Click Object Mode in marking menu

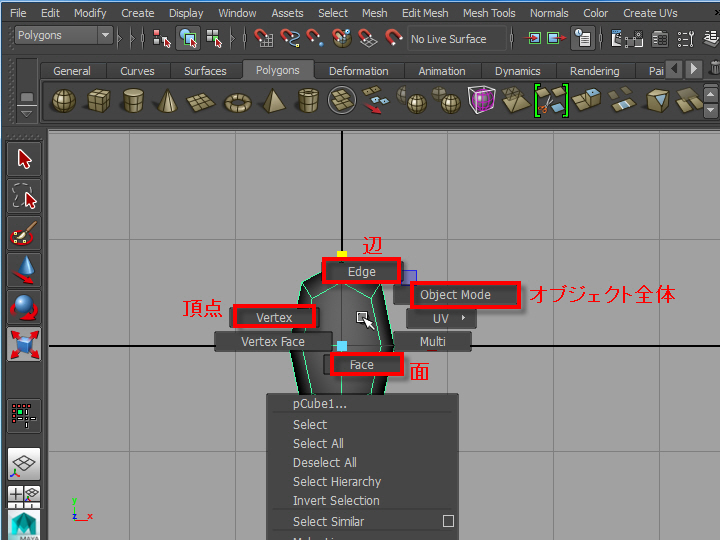coord(455,295)
